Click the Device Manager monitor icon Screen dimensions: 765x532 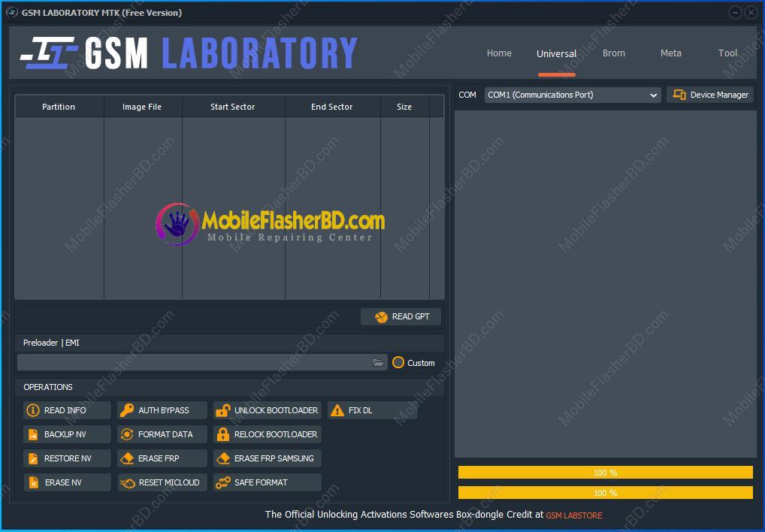[679, 95]
